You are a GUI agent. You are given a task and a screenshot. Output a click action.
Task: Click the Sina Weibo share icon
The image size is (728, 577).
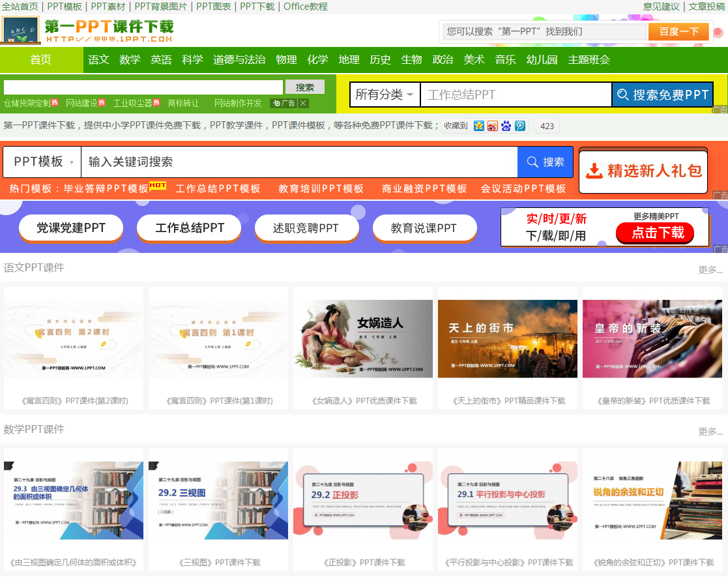pos(493,126)
